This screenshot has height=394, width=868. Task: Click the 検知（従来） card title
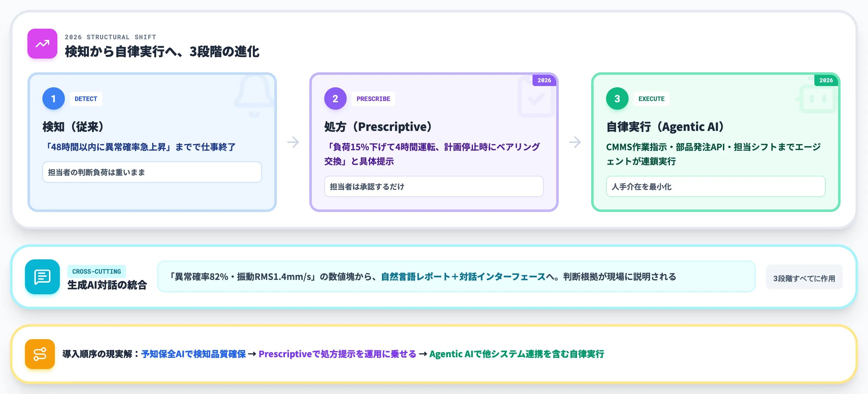(74, 127)
